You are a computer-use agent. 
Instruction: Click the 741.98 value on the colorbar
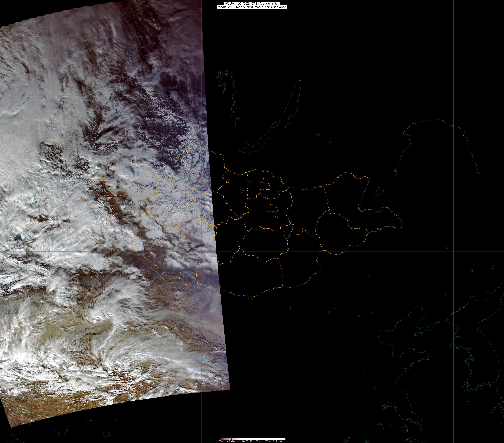(279, 441)
